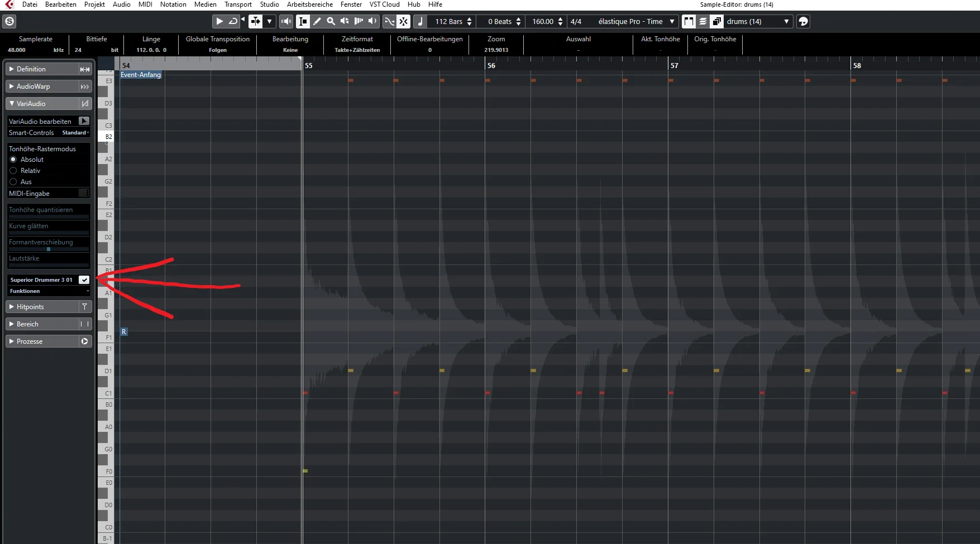Screen dimensions: 980x544
Task: Toggle the VariAudio enable icon
Action: [85, 104]
